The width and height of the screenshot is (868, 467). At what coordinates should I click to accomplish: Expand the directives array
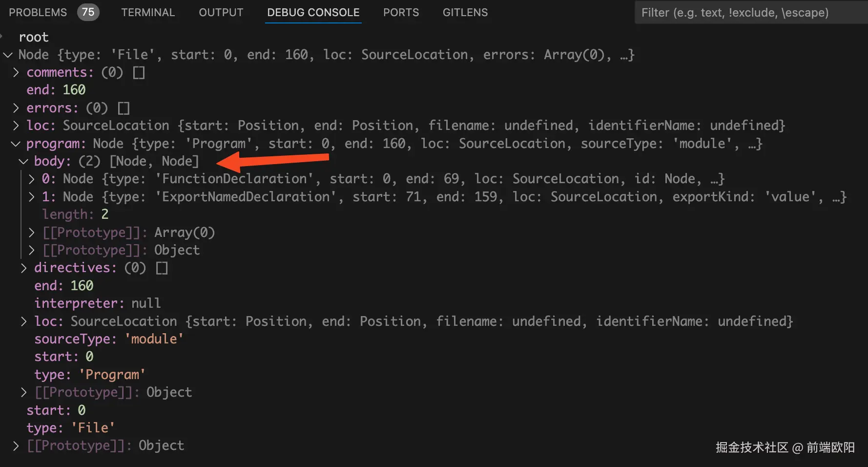coord(24,268)
